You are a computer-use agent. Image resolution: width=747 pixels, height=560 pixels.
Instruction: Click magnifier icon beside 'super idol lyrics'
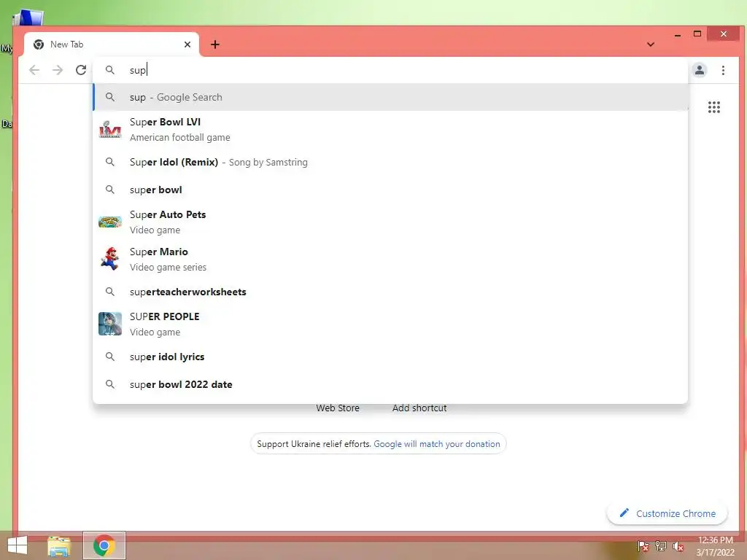[x=110, y=357]
